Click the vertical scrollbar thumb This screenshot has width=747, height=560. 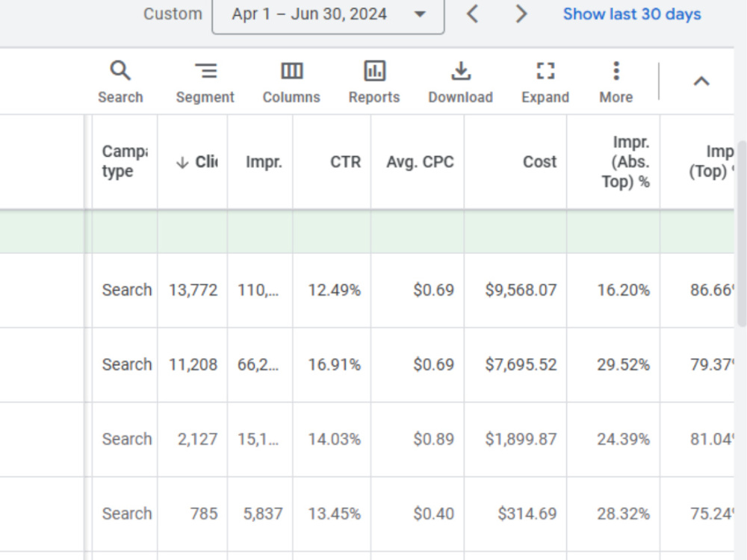pyautogui.click(x=743, y=233)
